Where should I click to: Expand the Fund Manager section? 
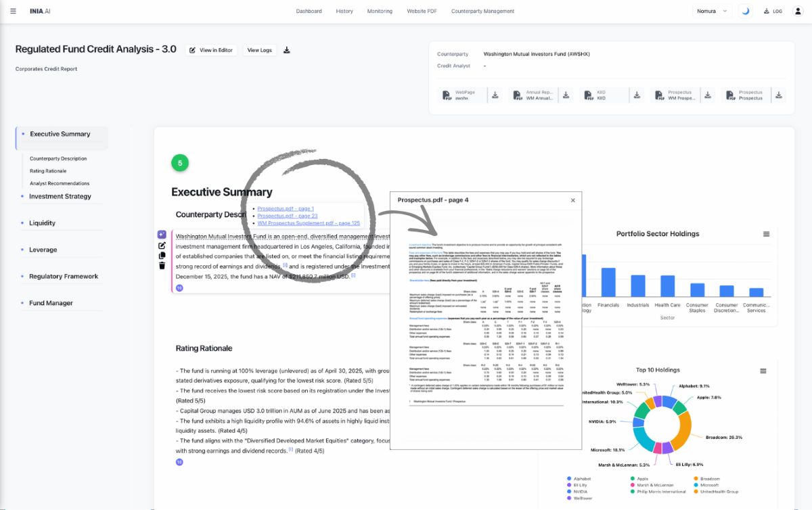click(x=51, y=303)
